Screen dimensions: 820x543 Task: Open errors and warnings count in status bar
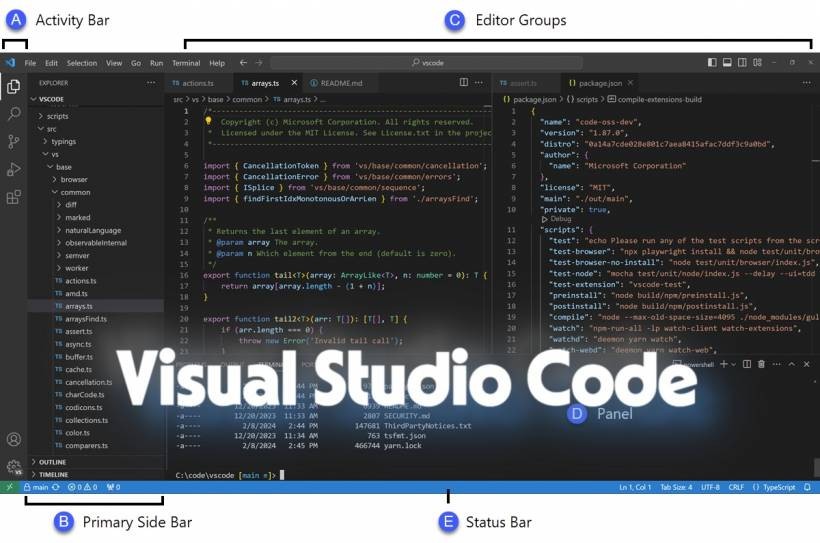click(83, 487)
